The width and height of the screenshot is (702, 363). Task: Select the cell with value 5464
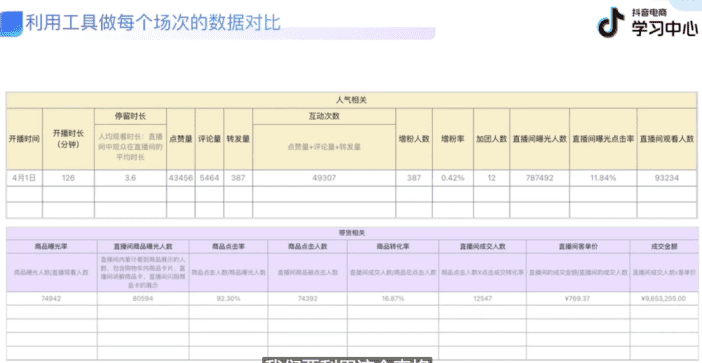tap(210, 178)
